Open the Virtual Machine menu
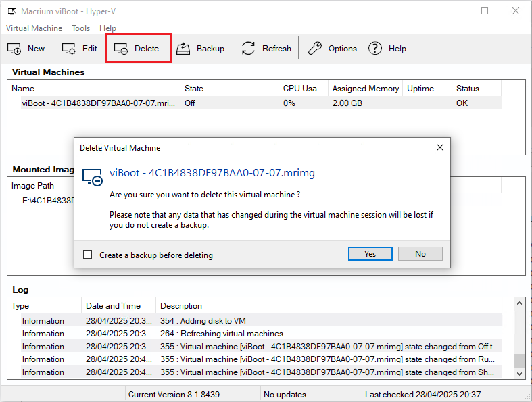Viewport: 532px width, 402px height. 34,28
